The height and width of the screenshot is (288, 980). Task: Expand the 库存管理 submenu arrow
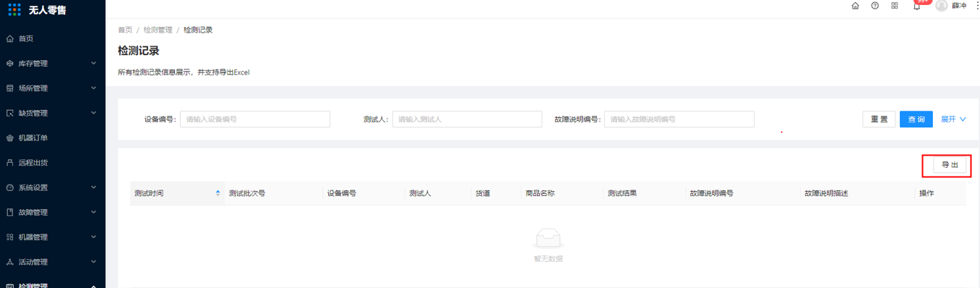(x=93, y=64)
